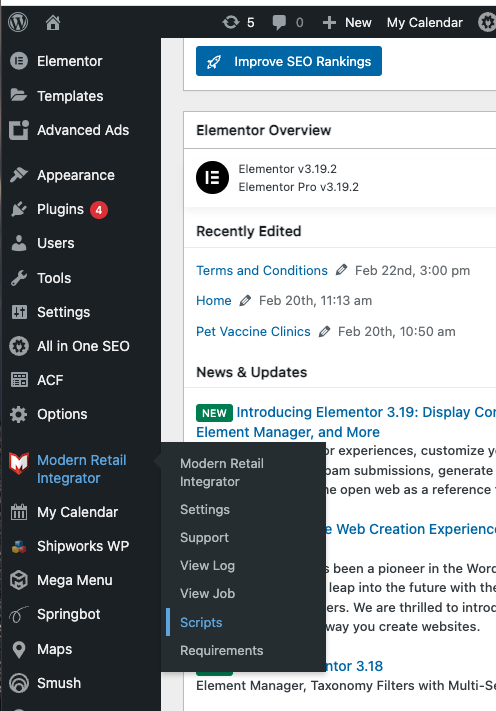Choose Requirements from the flyout menu
This screenshot has width=496, height=711.
tap(221, 650)
